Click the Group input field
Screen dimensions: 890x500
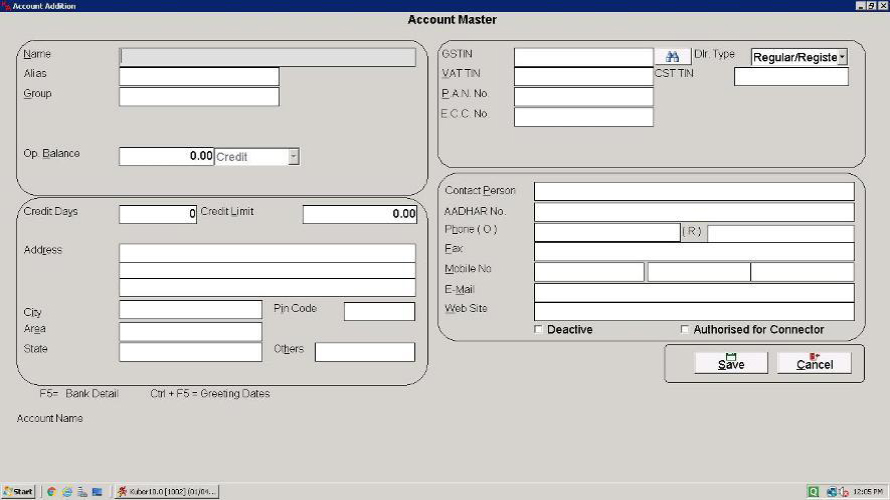[199, 96]
